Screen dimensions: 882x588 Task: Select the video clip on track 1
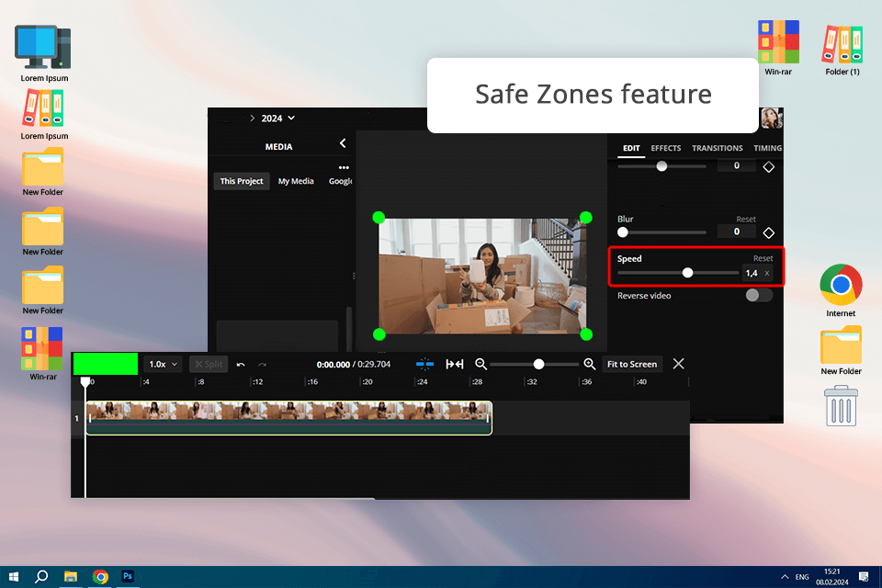pyautogui.click(x=289, y=418)
